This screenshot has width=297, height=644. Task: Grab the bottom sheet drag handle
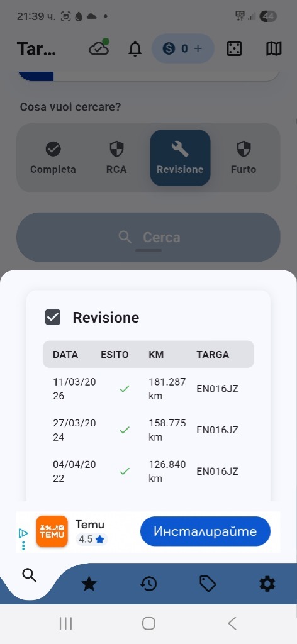(148, 250)
